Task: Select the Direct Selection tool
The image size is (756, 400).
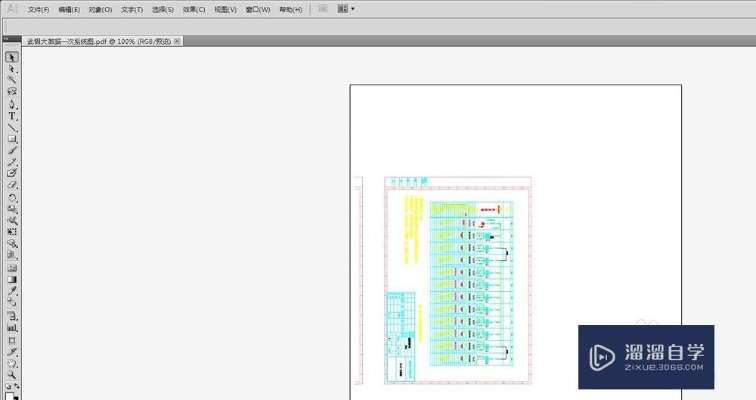Action: point(12,69)
